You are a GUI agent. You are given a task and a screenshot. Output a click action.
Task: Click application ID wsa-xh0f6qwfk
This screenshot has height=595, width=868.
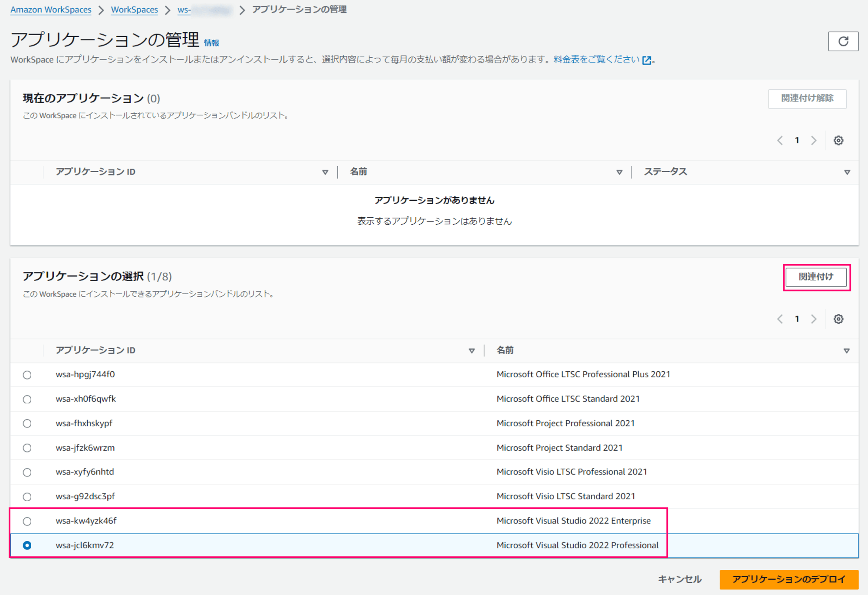tap(85, 399)
